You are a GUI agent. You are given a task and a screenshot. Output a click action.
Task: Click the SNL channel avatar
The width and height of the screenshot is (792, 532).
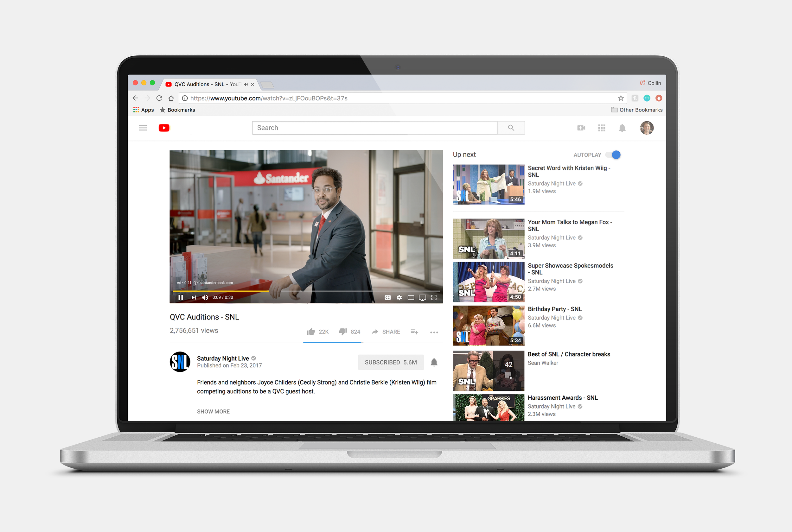coord(180,362)
